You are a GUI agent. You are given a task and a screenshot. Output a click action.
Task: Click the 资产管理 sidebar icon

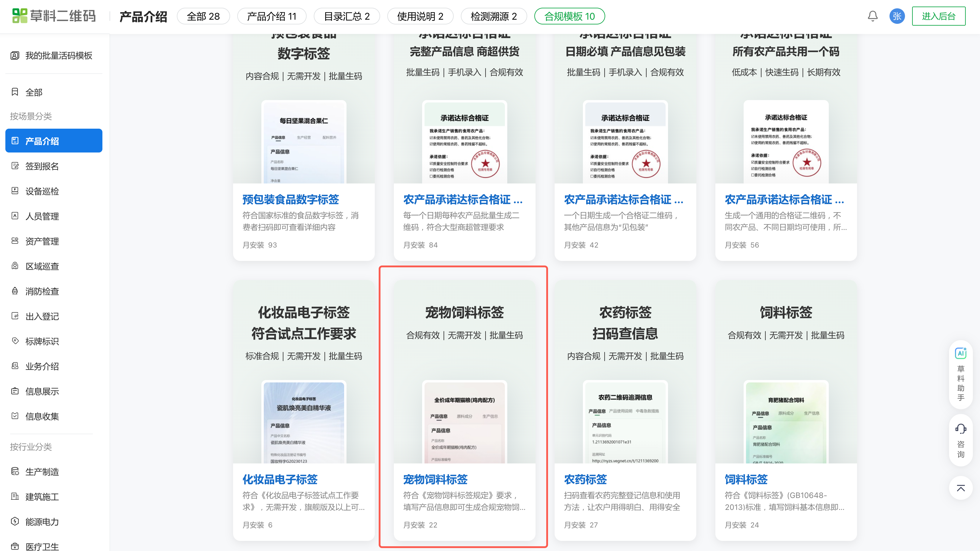coord(15,241)
